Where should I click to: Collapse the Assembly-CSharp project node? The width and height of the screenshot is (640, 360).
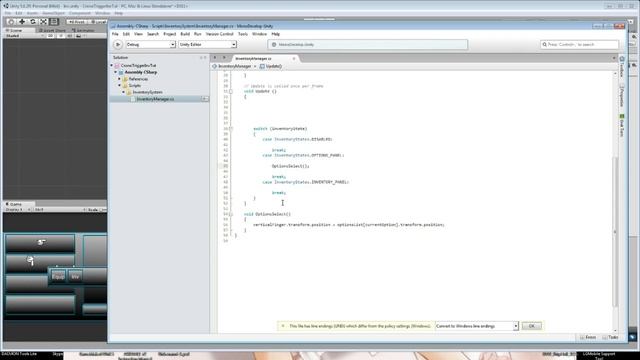click(116, 72)
